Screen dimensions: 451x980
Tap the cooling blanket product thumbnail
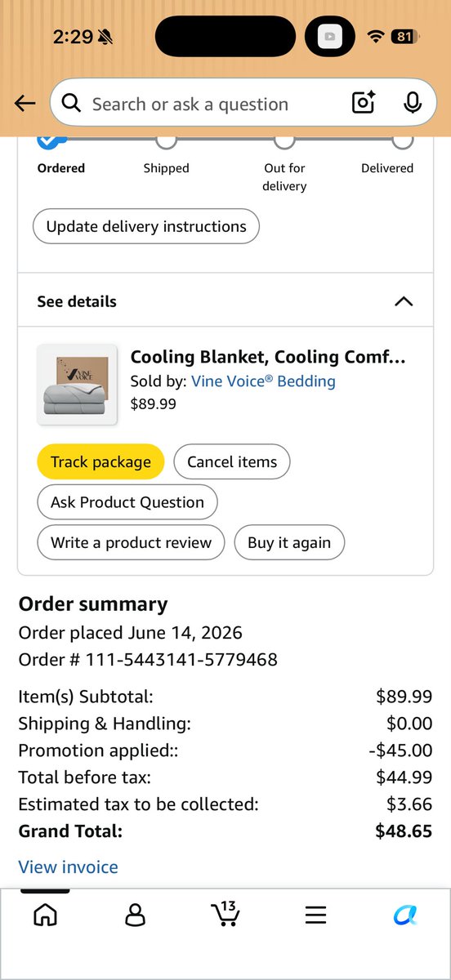(78, 385)
